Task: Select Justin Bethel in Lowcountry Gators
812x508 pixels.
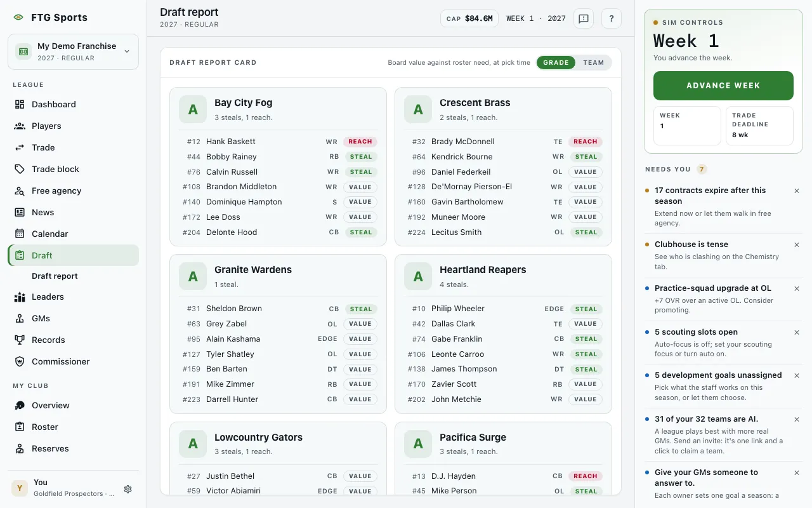Action: pos(278,476)
